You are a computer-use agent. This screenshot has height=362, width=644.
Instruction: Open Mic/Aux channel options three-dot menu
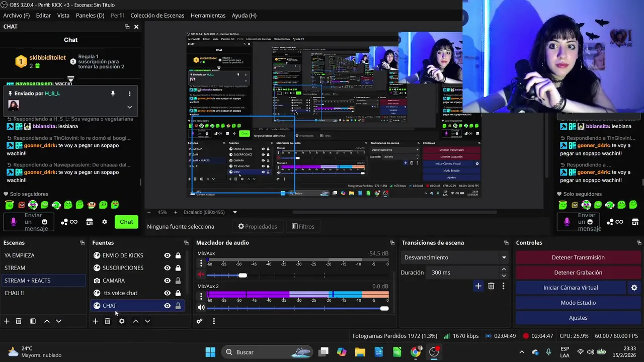(x=201, y=263)
